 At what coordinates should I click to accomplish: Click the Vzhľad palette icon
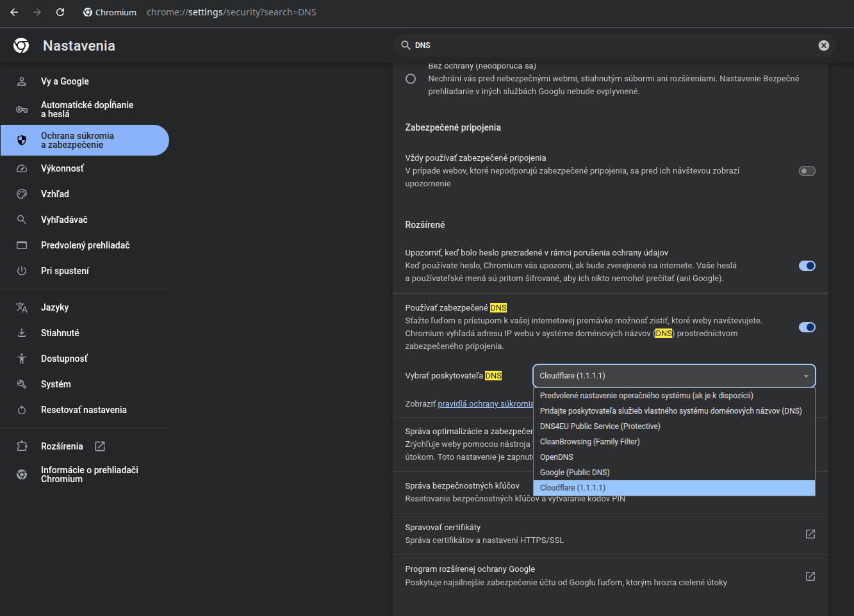click(x=22, y=194)
